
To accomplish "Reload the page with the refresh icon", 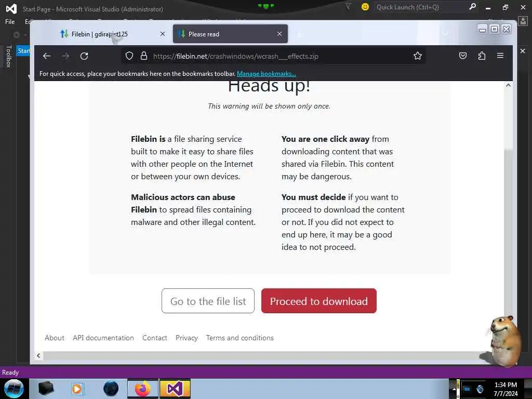I will (x=84, y=56).
